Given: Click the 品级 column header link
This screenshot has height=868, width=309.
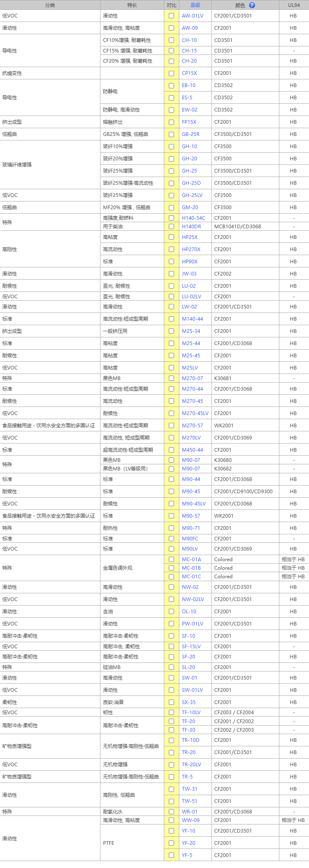Looking at the screenshot, I should 195,5.
